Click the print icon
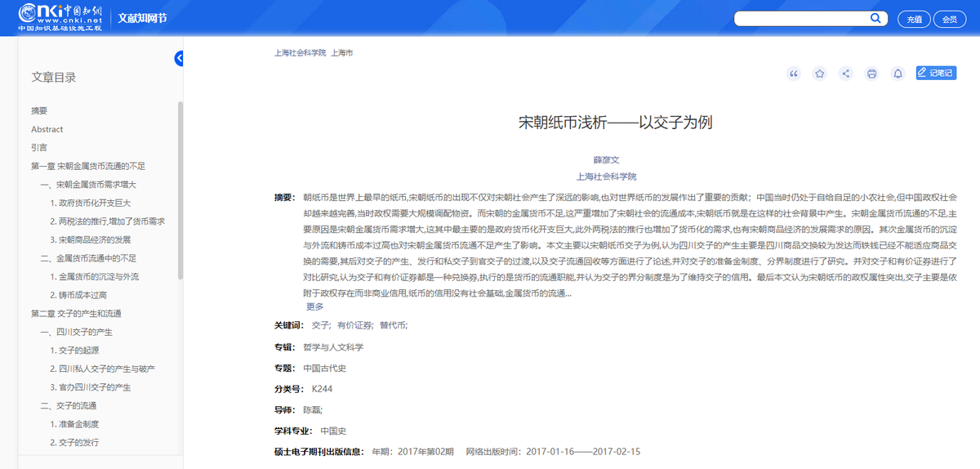The image size is (980, 469). tap(871, 74)
